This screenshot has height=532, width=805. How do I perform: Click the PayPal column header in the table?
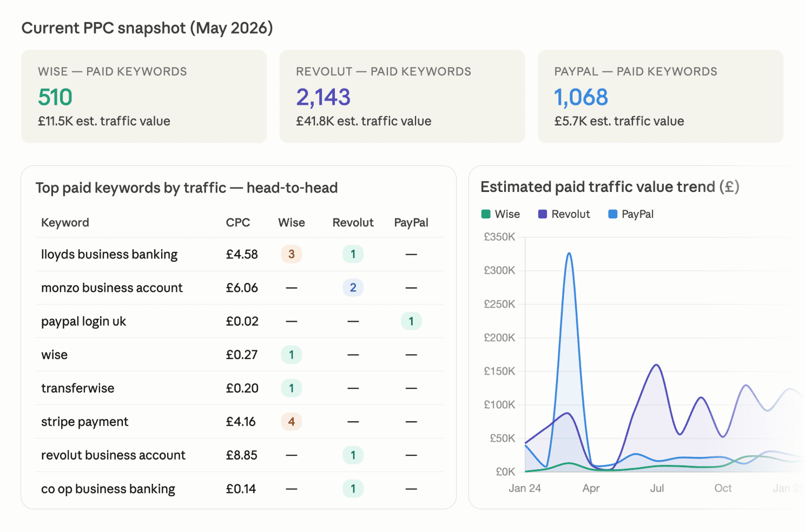pyautogui.click(x=411, y=223)
